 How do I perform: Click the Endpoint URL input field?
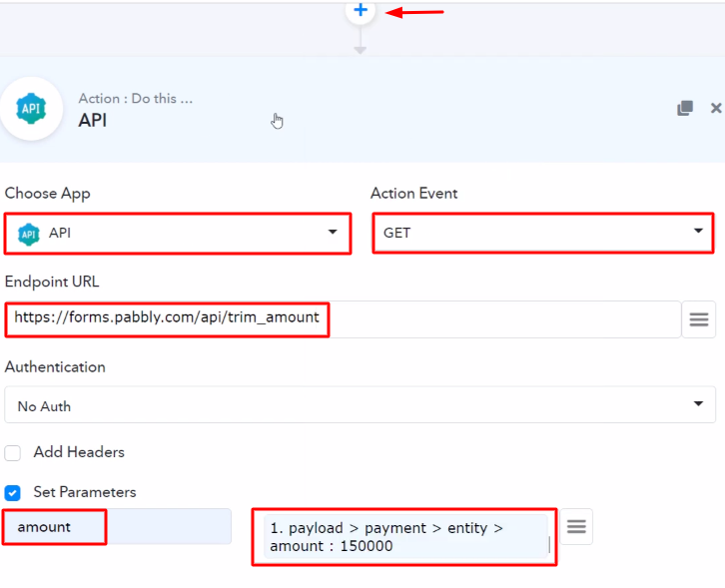pos(343,319)
